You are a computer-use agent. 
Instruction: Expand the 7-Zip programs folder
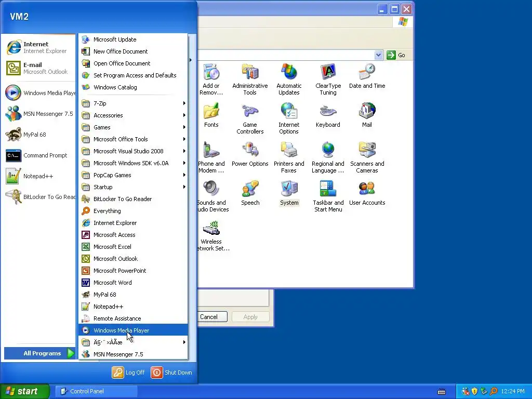[134, 103]
